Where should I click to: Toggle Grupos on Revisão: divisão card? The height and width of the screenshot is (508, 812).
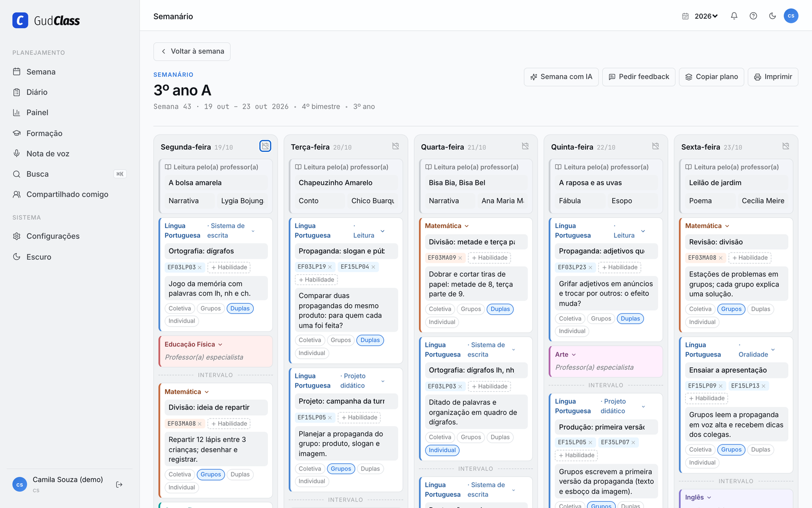click(x=731, y=309)
